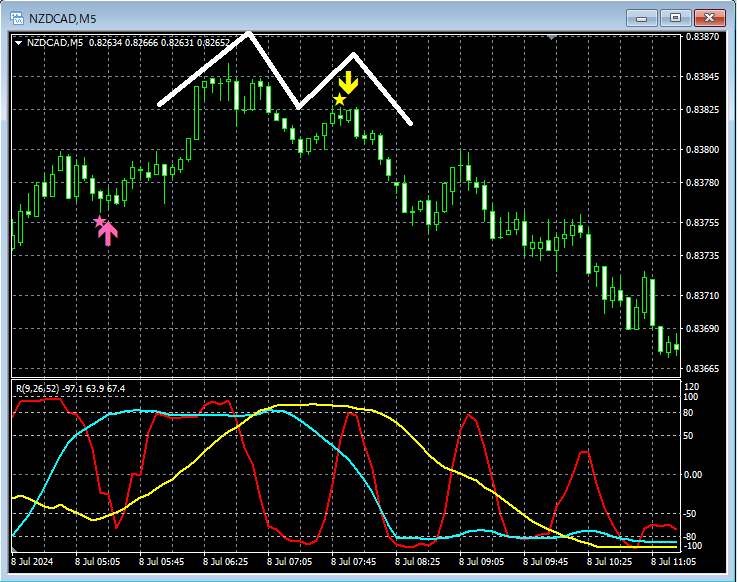Click the 0.83870 price axis label
This screenshot has width=738, height=582.
[x=703, y=37]
